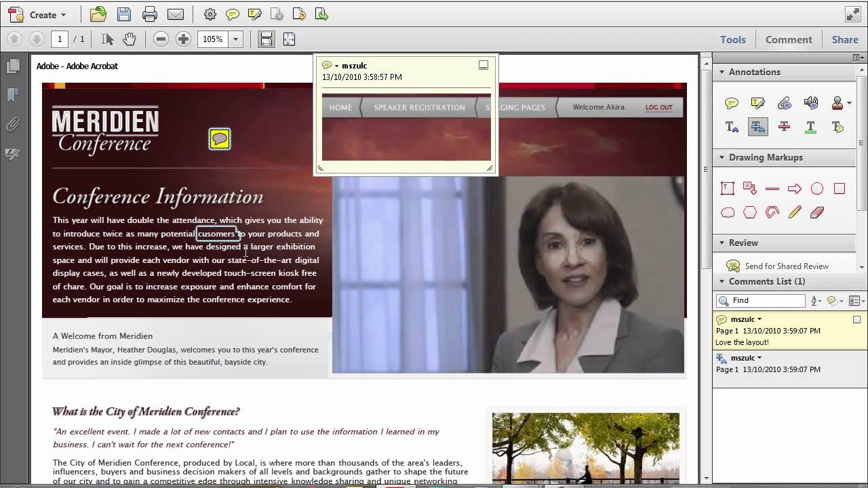The width and height of the screenshot is (868, 488).
Task: Select the yellow sticky note on the page
Action: point(219,139)
